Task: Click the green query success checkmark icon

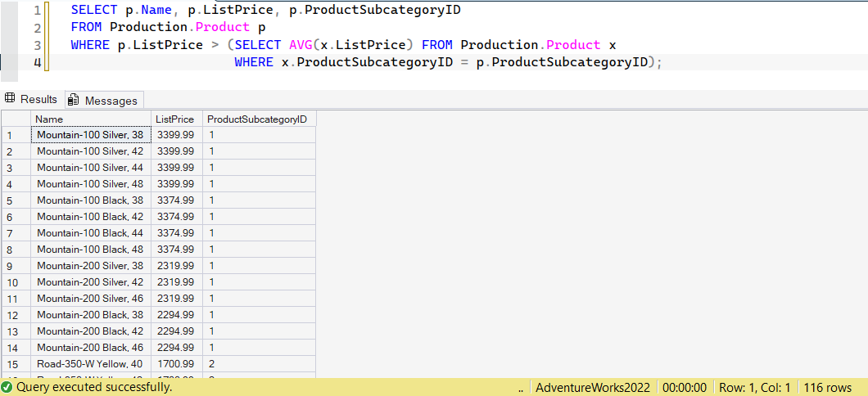Action: [7, 387]
